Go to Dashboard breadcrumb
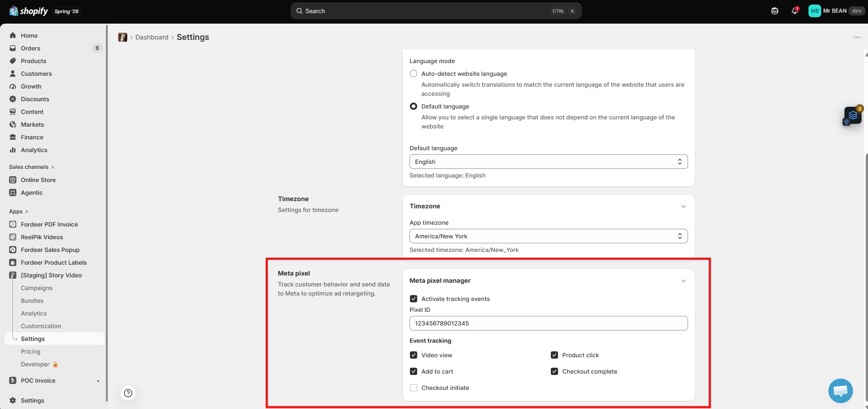868x409 pixels. pos(152,37)
